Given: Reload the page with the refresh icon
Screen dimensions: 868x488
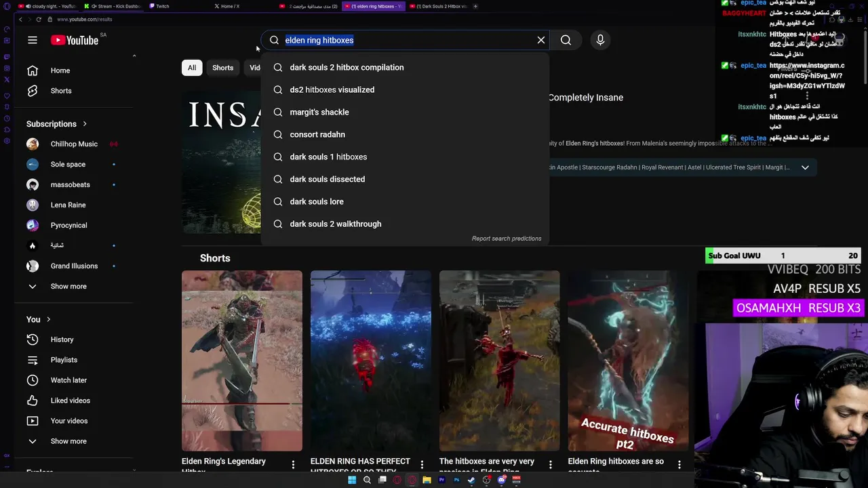Looking at the screenshot, I should (39, 19).
